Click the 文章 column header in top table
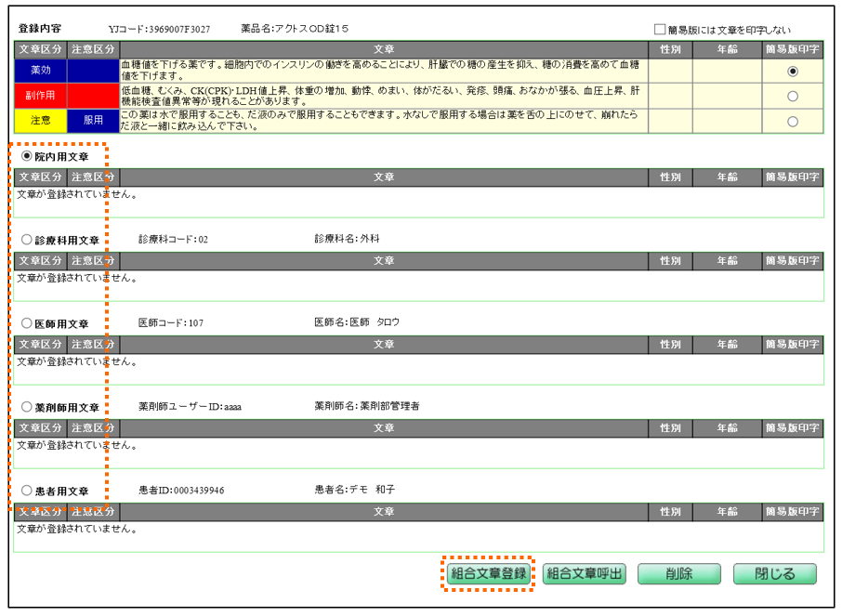The width and height of the screenshot is (842, 616). pyautogui.click(x=383, y=47)
